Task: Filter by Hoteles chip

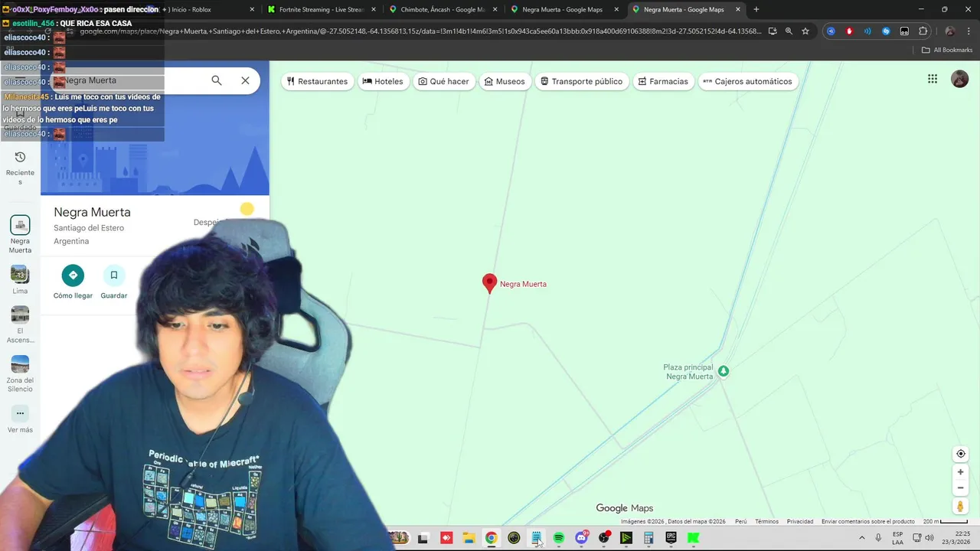Action: (x=382, y=81)
